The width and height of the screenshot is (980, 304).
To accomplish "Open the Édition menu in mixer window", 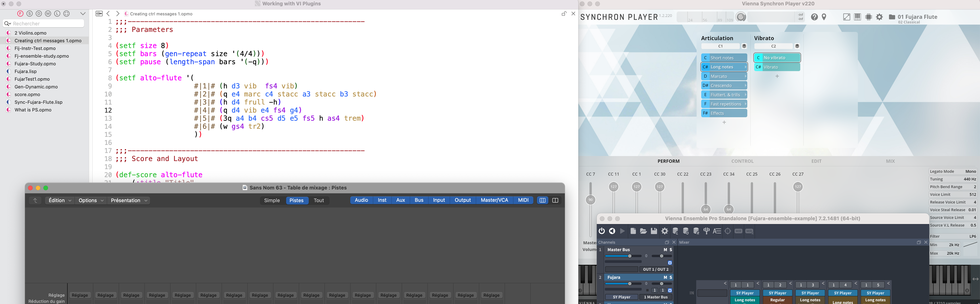I will [60, 200].
